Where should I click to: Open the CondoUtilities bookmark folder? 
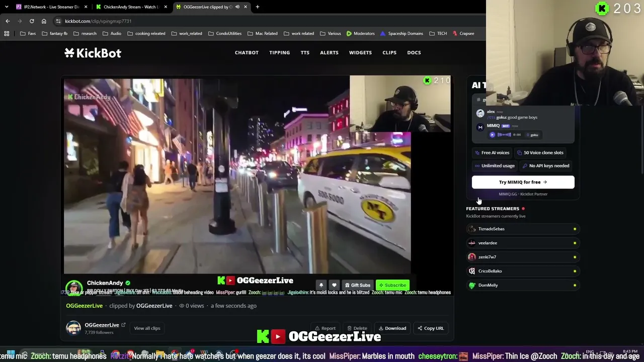pos(225,34)
